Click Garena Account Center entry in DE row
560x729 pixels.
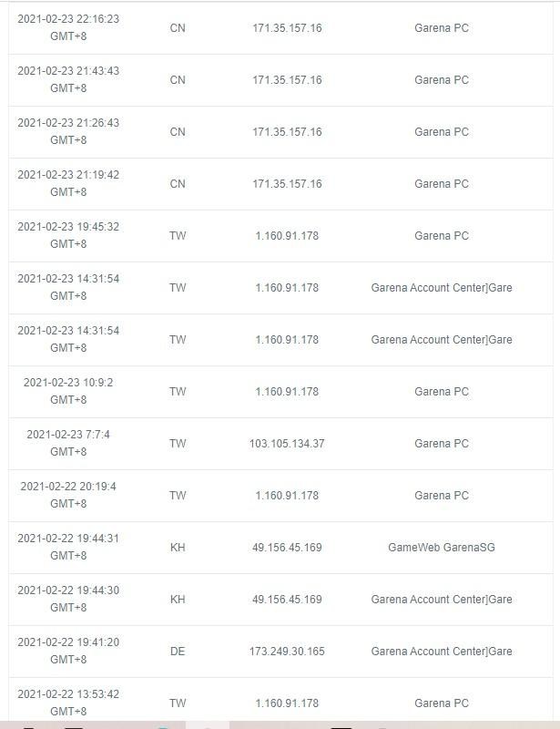(442, 652)
